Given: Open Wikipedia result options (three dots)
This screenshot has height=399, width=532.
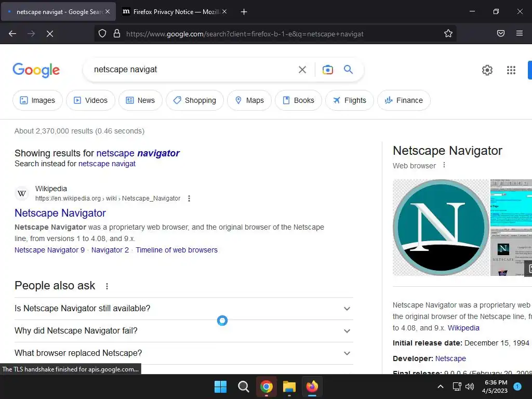Looking at the screenshot, I should click(189, 198).
